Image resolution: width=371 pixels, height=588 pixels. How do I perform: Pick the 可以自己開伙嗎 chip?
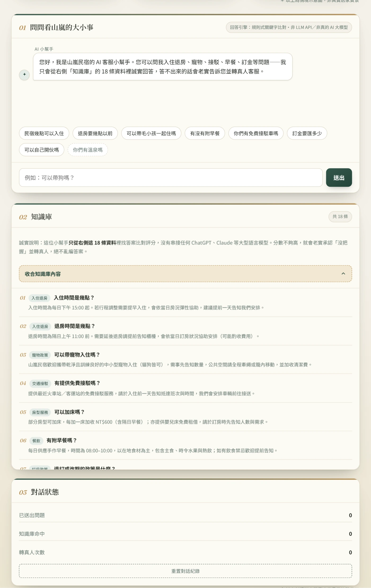pos(42,150)
